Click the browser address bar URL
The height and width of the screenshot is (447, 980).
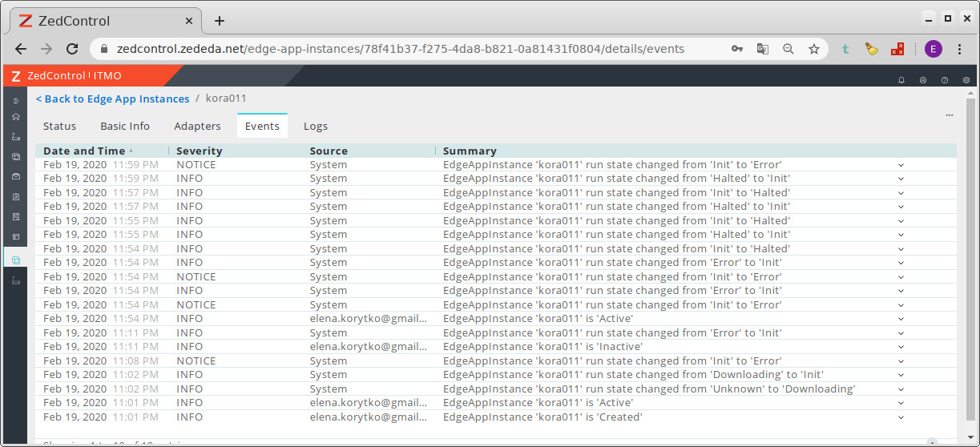pos(401,49)
